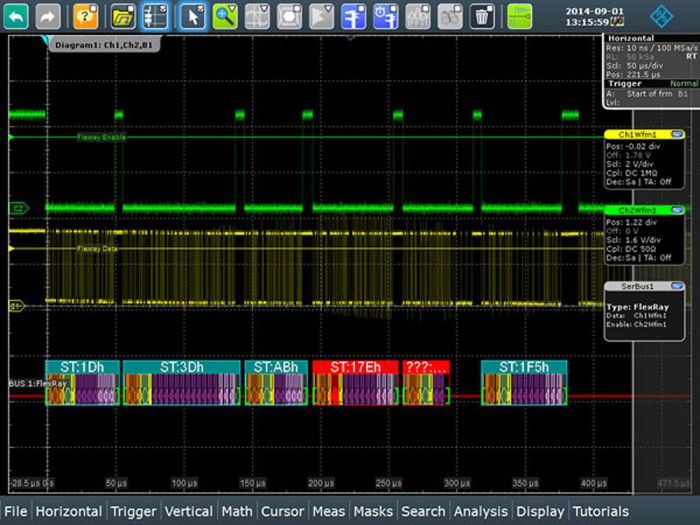Open the load saveset folder icon
Viewport: 700px width, 525px height.
click(x=123, y=17)
